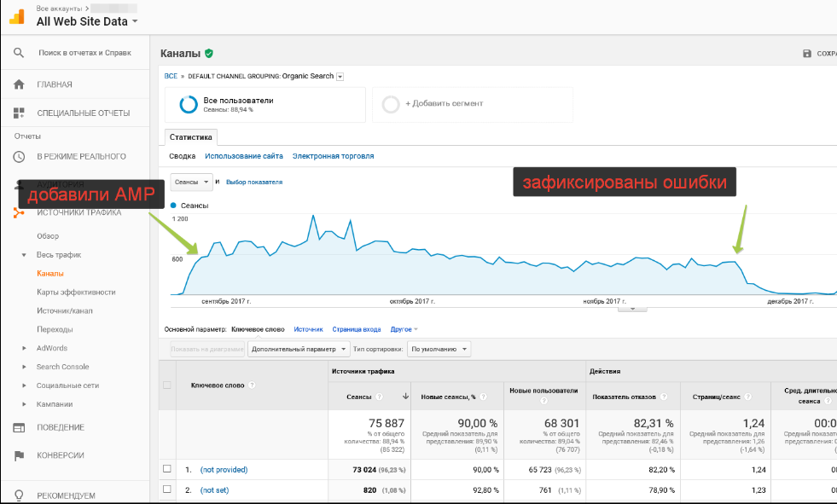837x504 pixels.
Task: Expand the AdWords section
Action: point(24,348)
